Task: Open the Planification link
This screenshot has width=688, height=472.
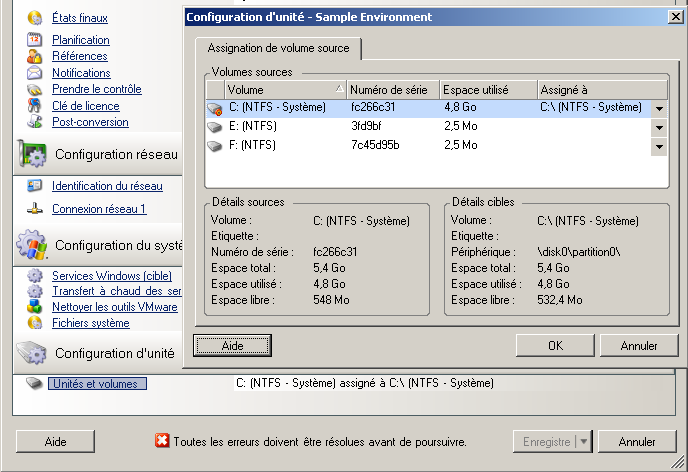Action: (x=81, y=40)
